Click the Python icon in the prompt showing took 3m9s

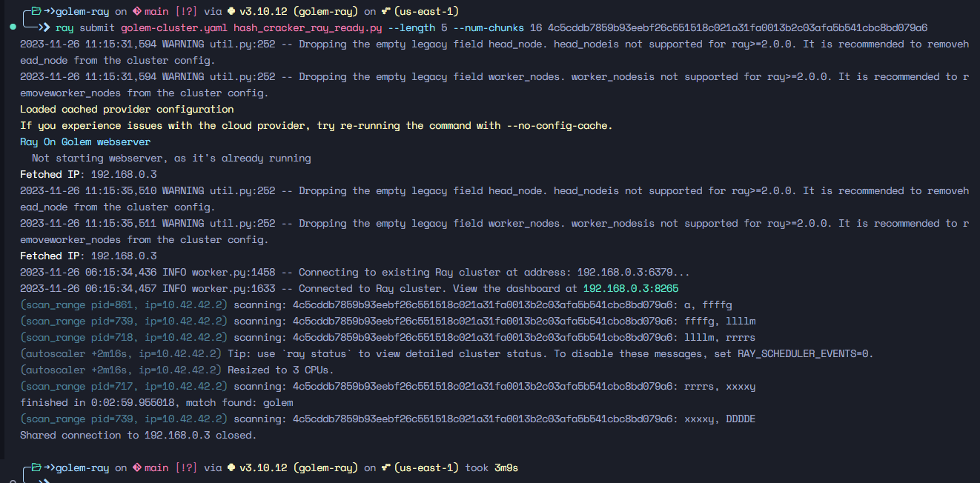[231, 468]
